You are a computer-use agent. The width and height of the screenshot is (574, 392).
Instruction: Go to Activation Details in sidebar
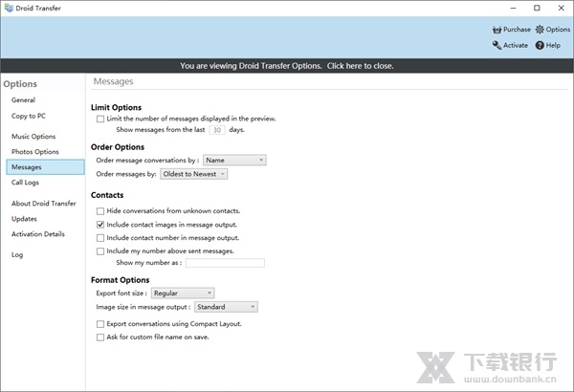click(38, 233)
